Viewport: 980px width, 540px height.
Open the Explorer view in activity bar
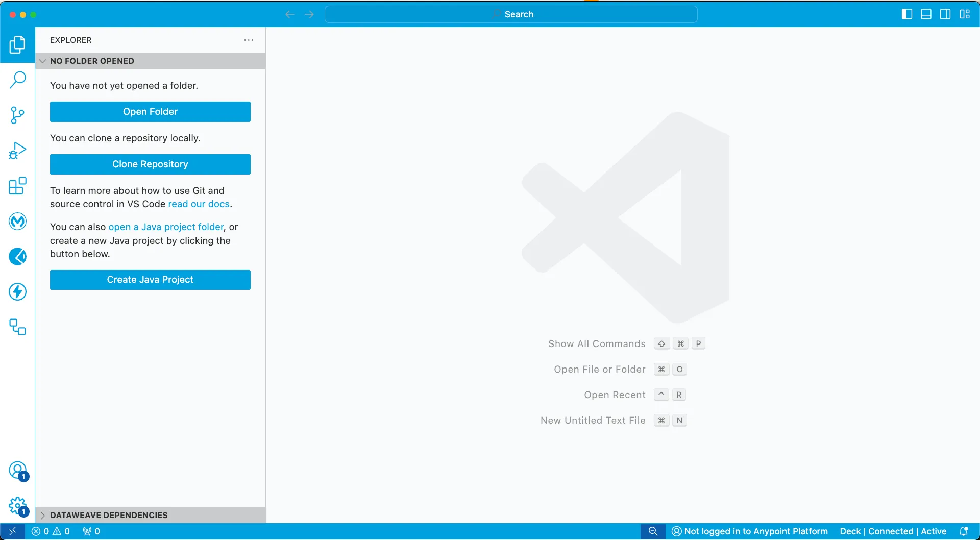(17, 44)
